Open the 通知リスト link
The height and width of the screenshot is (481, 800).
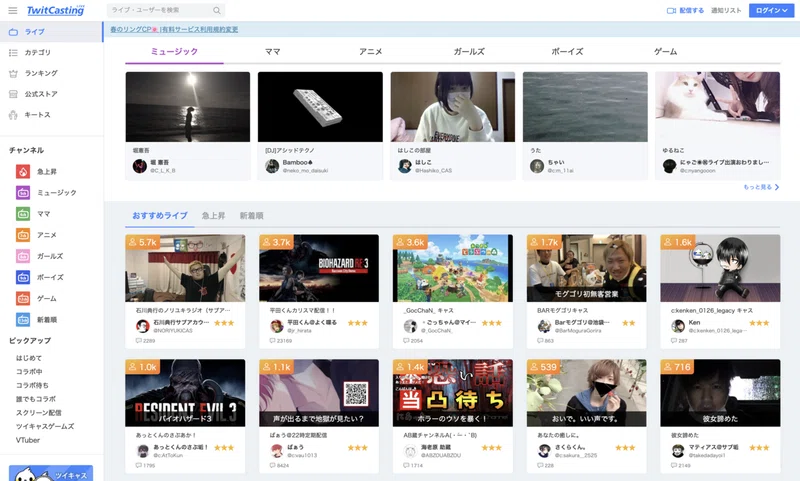(x=726, y=10)
